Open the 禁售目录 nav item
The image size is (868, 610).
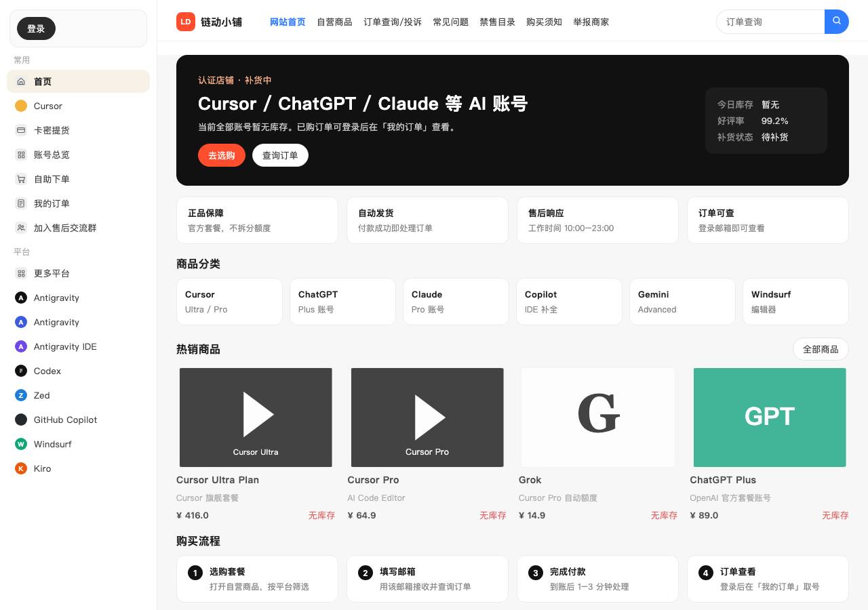[x=498, y=22]
